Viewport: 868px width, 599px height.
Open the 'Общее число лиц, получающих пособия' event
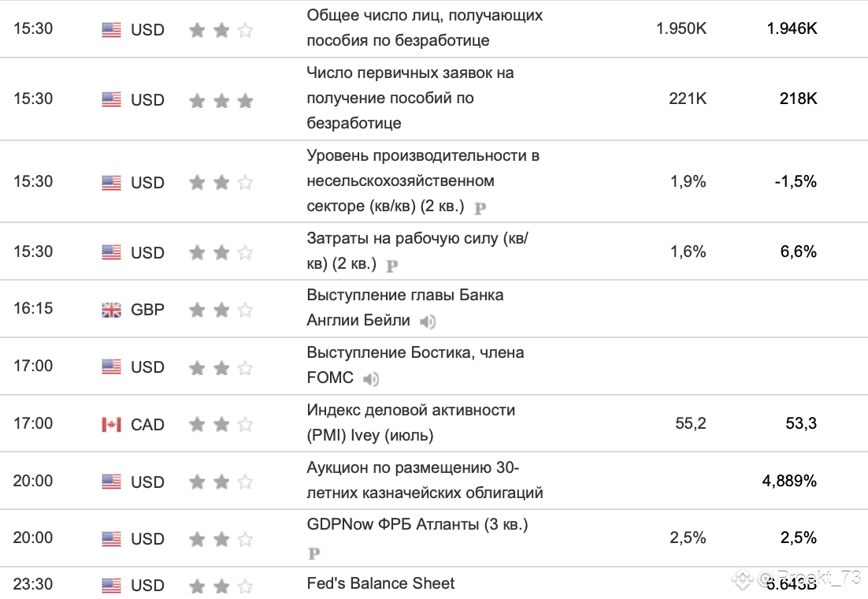(425, 28)
